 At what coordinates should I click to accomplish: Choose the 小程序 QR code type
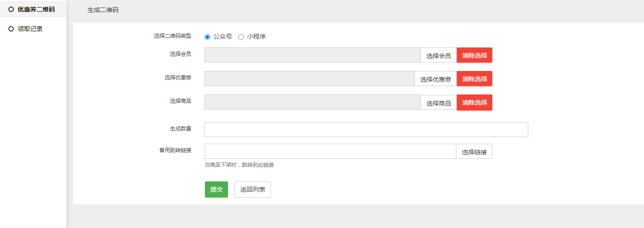coord(241,37)
